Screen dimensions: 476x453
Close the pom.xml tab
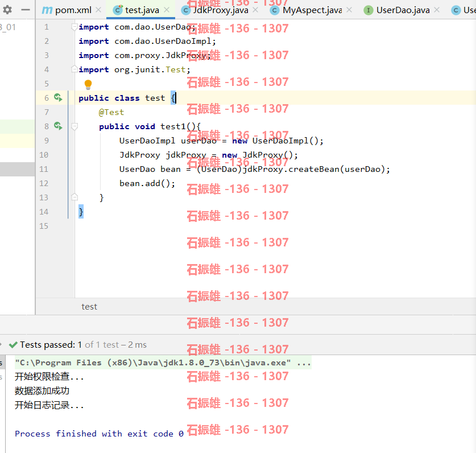pos(98,10)
